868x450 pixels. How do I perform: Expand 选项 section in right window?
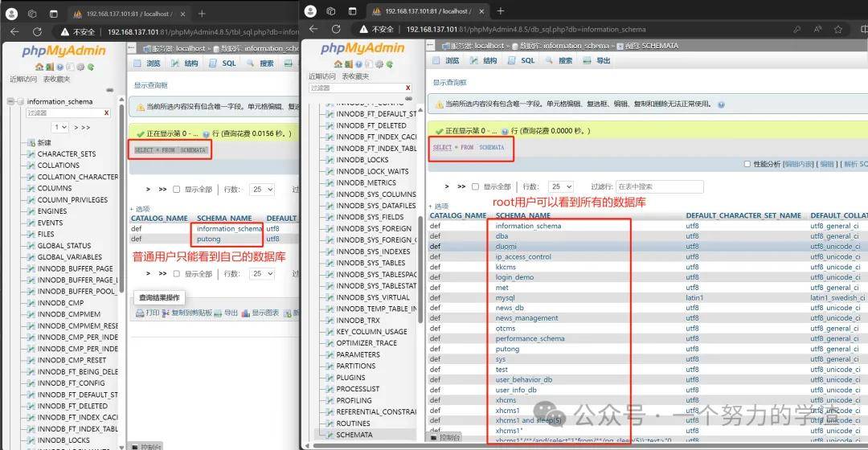click(x=439, y=206)
